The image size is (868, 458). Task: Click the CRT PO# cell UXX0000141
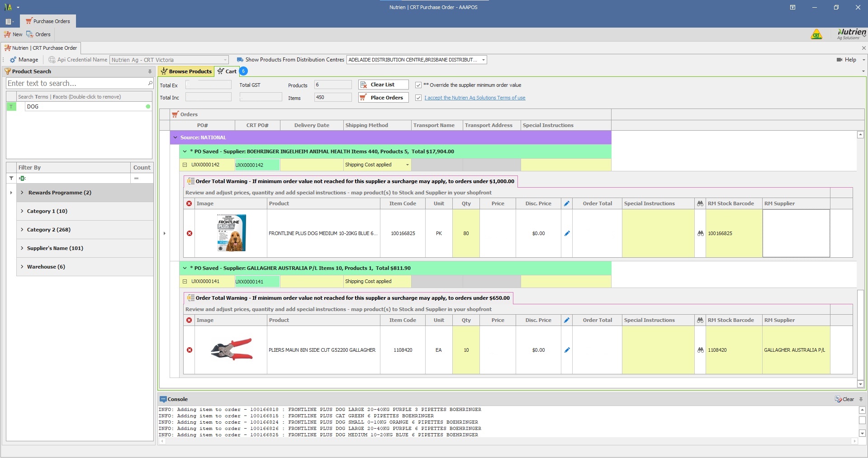point(257,282)
